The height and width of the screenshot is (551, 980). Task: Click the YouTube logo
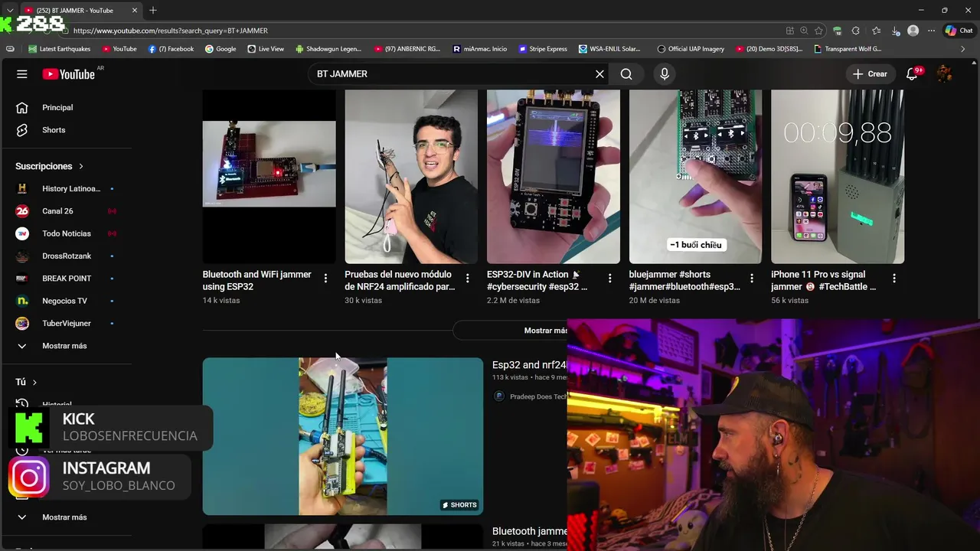coord(68,74)
